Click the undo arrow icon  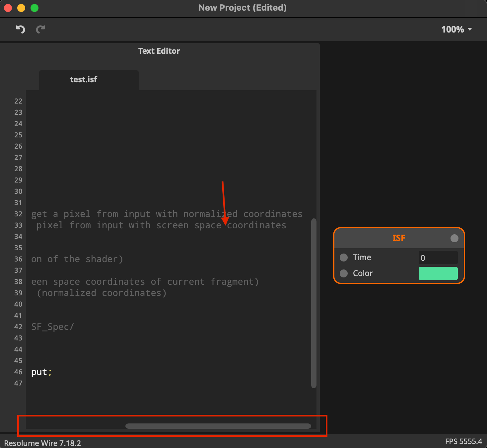(x=21, y=30)
